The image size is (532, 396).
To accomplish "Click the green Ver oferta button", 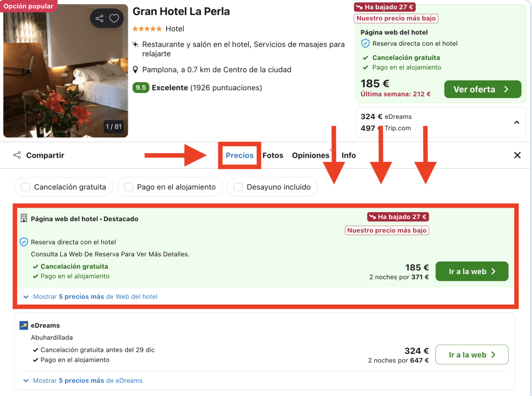I will tap(482, 89).
